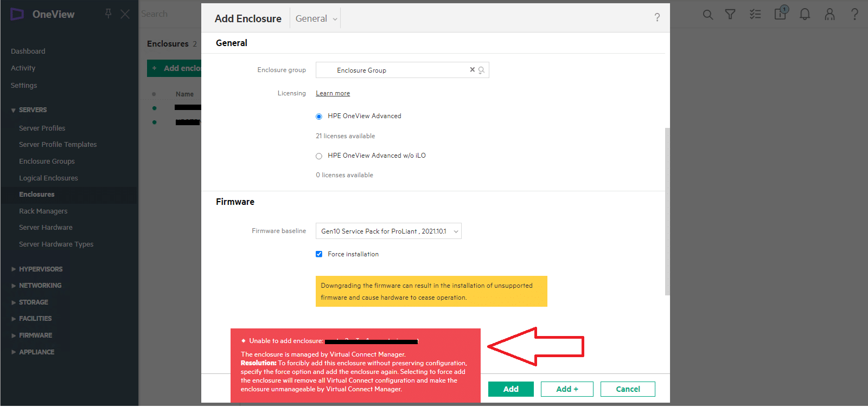Open the General section dropdown
Viewport: 868px width, 407px height.
point(316,18)
